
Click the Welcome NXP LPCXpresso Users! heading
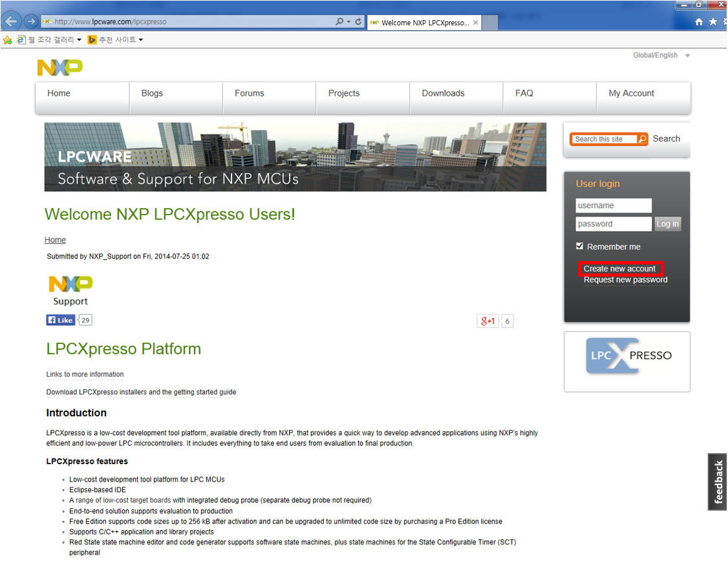[170, 215]
